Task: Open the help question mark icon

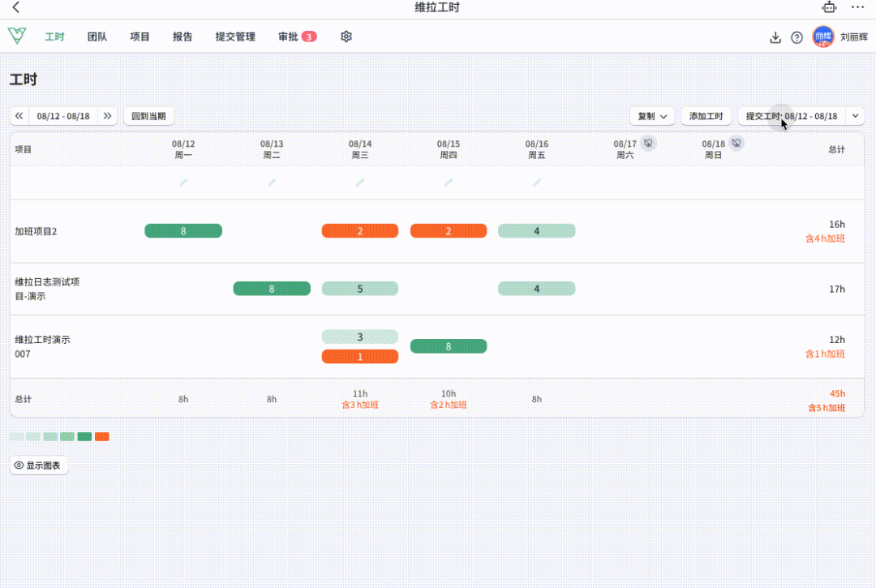Action: [x=797, y=37]
